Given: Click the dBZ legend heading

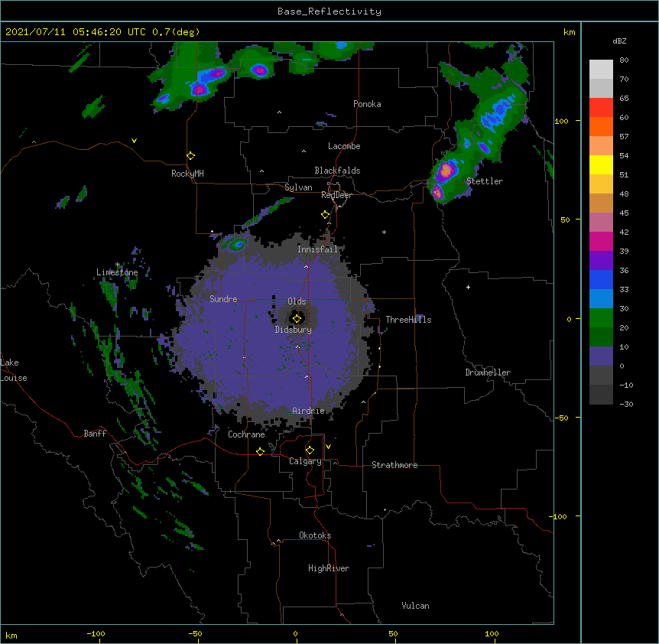Looking at the screenshot, I should (x=619, y=41).
